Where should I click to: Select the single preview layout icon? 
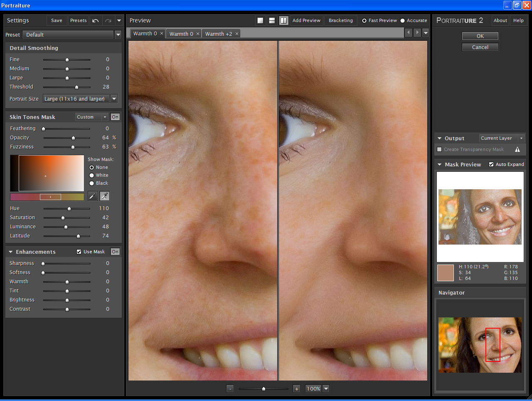pyautogui.click(x=260, y=20)
